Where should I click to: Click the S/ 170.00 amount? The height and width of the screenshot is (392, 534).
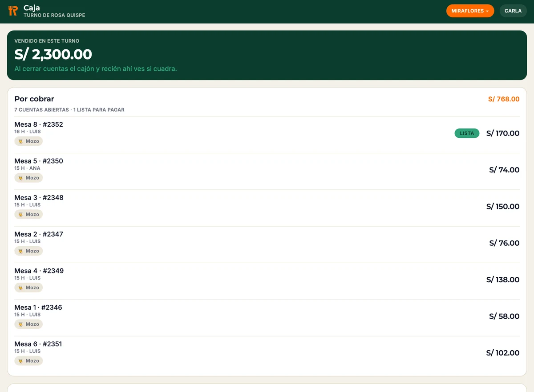[x=503, y=133]
